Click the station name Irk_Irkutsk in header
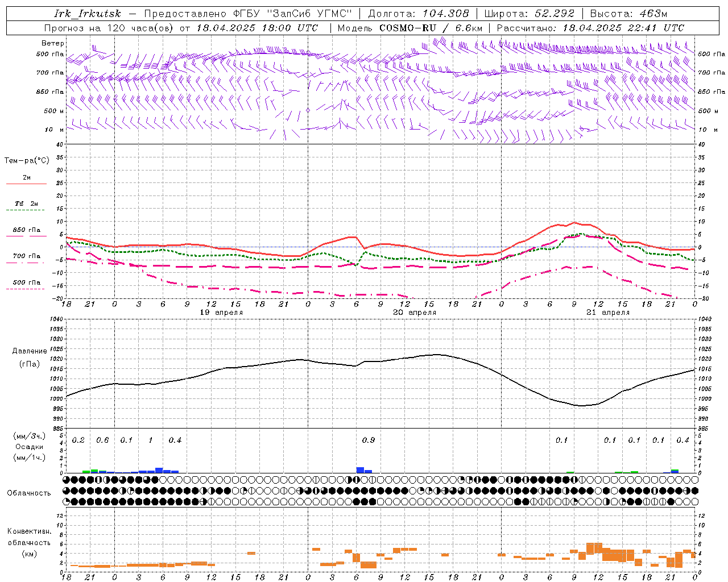The height and width of the screenshot is (582, 728). (88, 14)
